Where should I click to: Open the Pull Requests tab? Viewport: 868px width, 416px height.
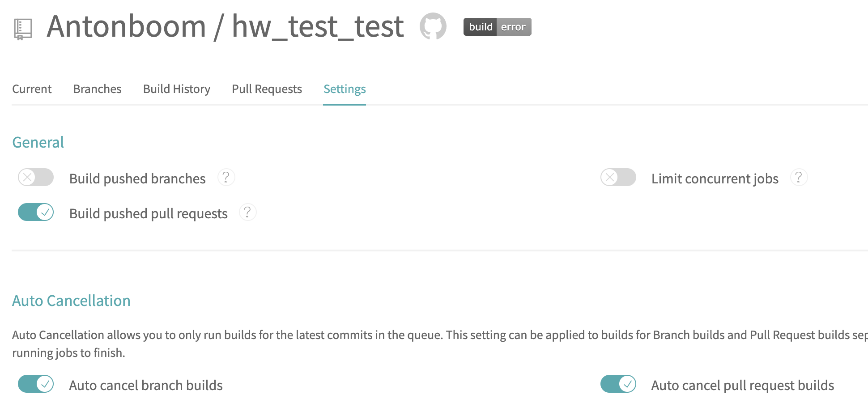click(x=267, y=89)
